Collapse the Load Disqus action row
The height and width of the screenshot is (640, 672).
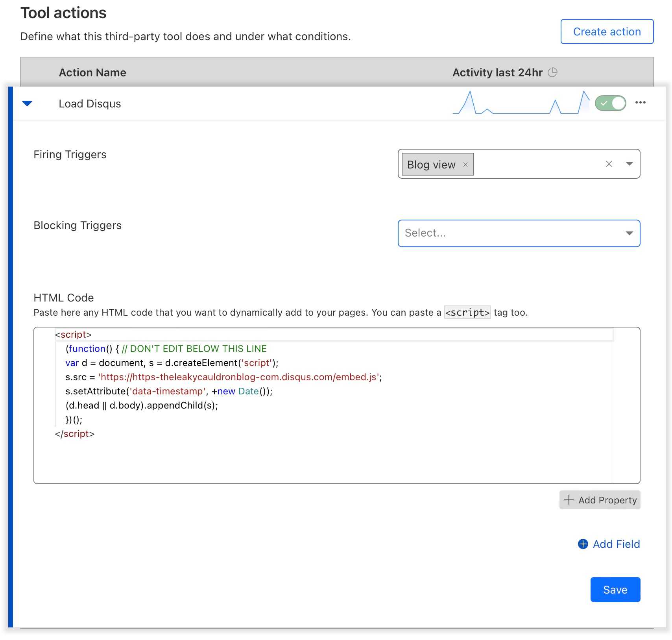pyautogui.click(x=27, y=104)
